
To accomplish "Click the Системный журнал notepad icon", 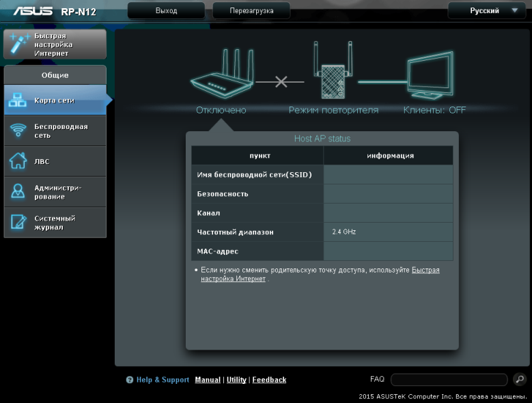I will pyautogui.click(x=18, y=222).
